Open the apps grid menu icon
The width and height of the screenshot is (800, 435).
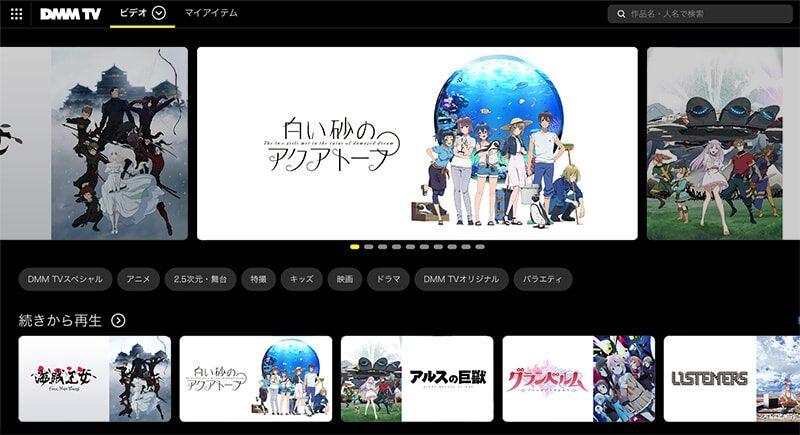pyautogui.click(x=16, y=14)
